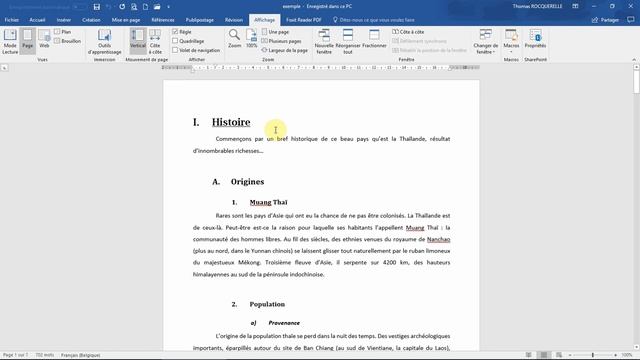Switch to Plan outline view
Screen dimensions: 640x360
(62, 31)
